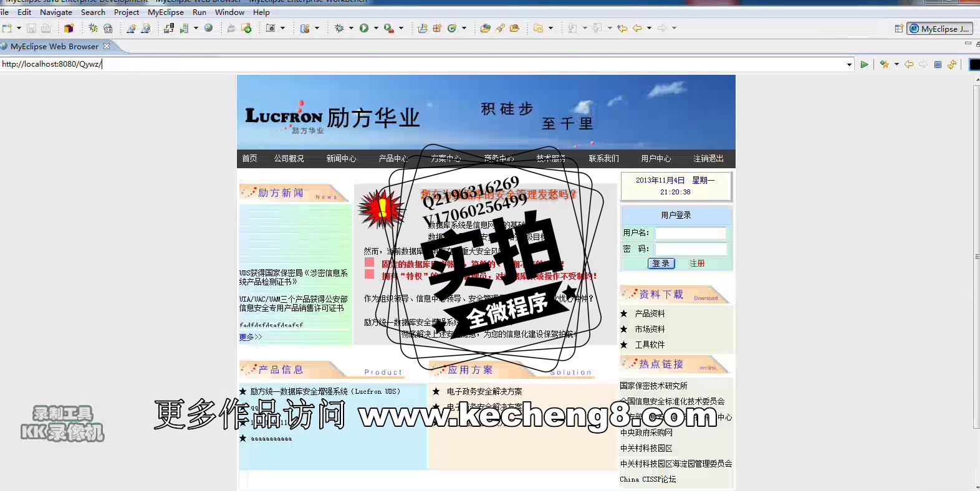Click the Save icon in toolbar

click(31, 28)
